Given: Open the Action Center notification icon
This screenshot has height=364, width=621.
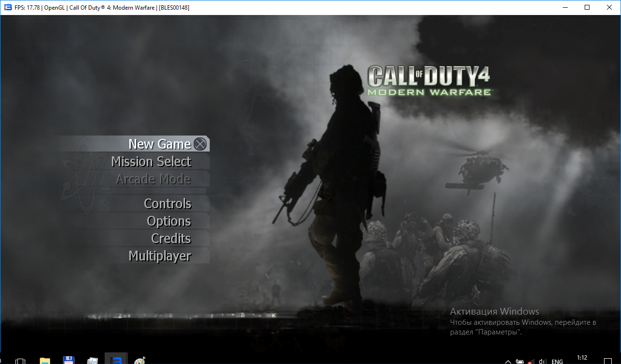Looking at the screenshot, I should [x=608, y=361].
